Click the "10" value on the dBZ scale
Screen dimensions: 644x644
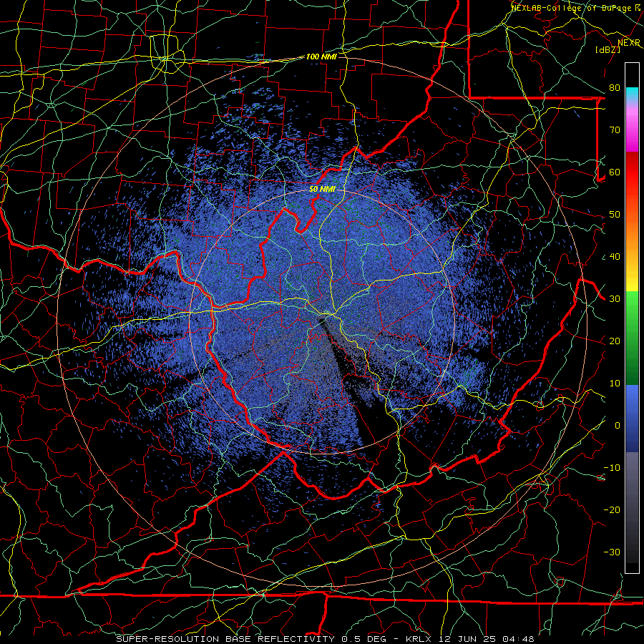[615, 384]
